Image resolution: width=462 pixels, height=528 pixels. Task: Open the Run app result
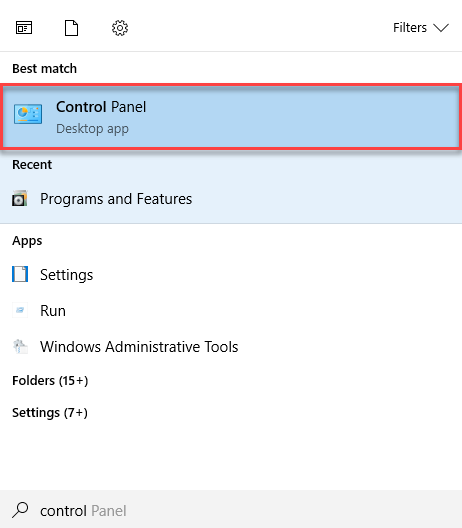[231, 310]
